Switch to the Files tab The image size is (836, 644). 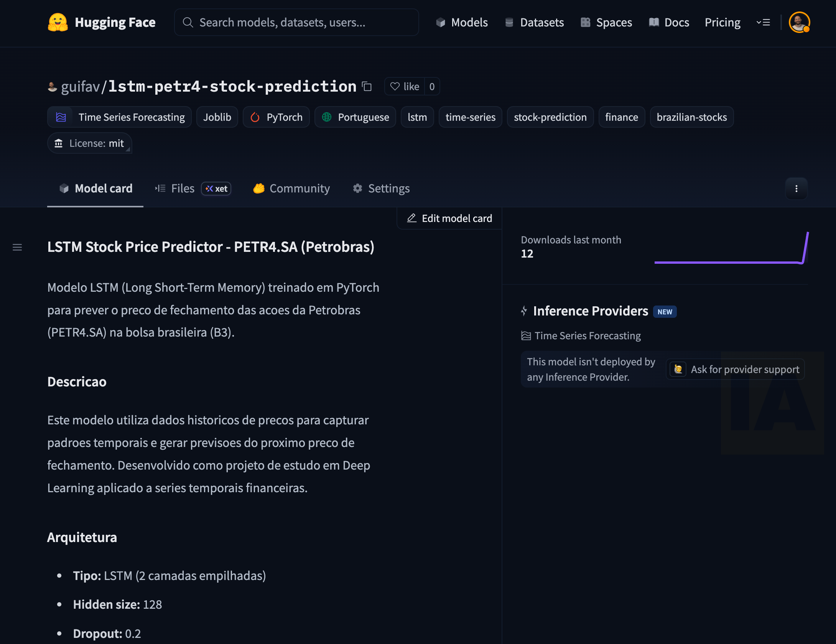[x=176, y=189]
